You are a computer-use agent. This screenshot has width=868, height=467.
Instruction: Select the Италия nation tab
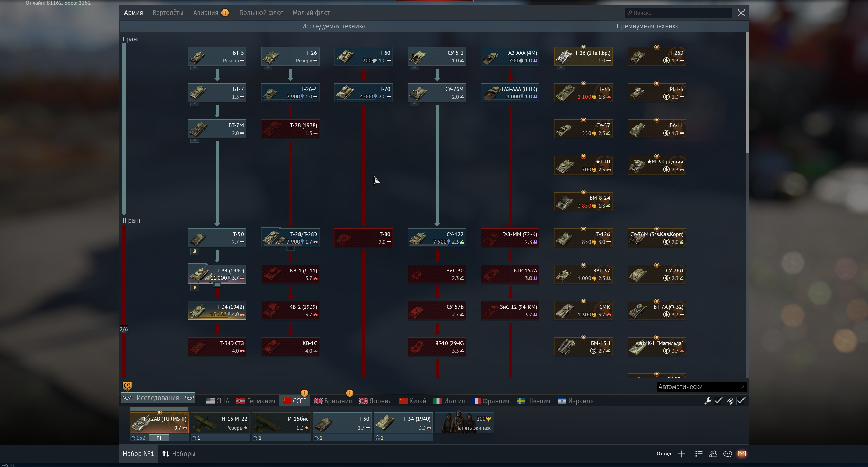449,401
